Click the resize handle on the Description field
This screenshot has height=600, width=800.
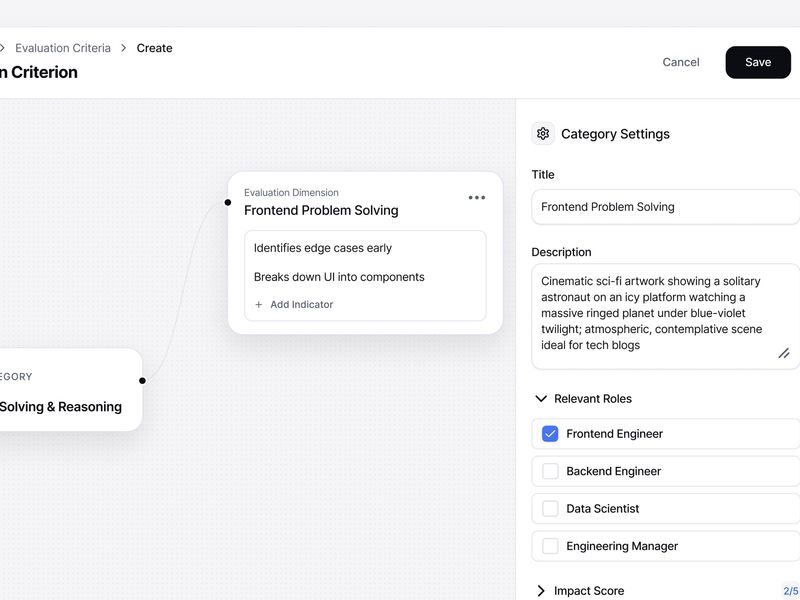[x=785, y=353]
